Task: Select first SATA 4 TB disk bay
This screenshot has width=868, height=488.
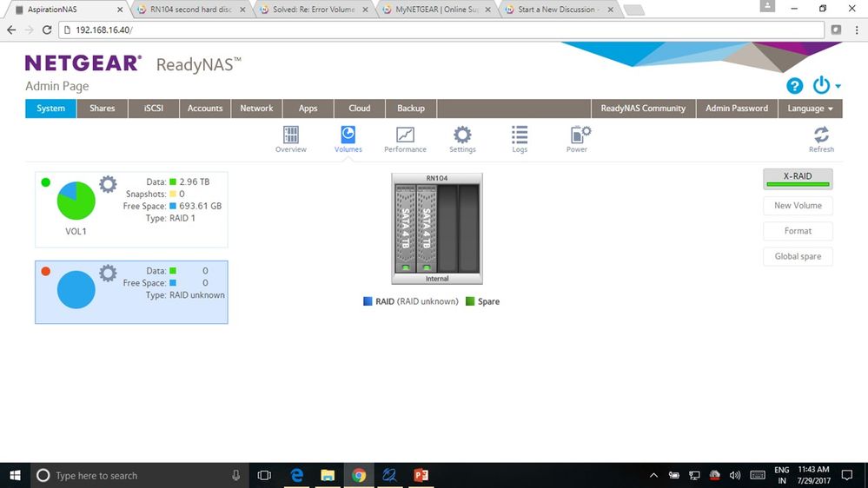Action: (405, 228)
